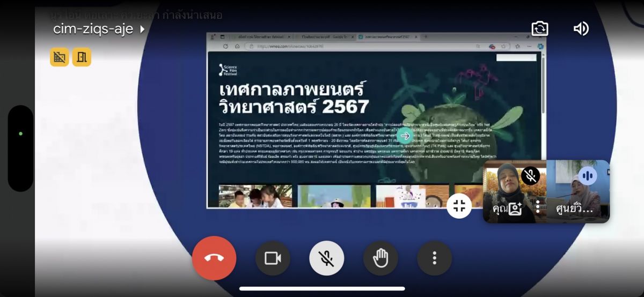This screenshot has width=644, height=297.
Task: Click the teal arrow button in shared screen
Action: click(405, 135)
